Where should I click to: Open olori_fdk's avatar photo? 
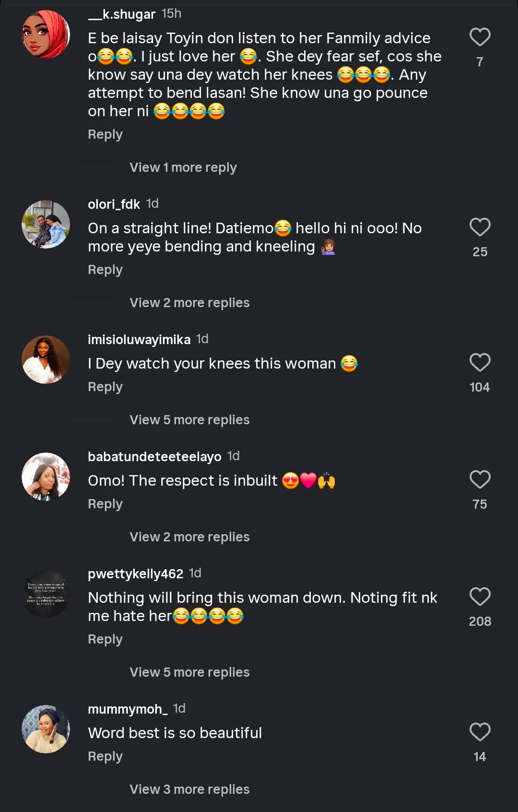[x=46, y=225]
